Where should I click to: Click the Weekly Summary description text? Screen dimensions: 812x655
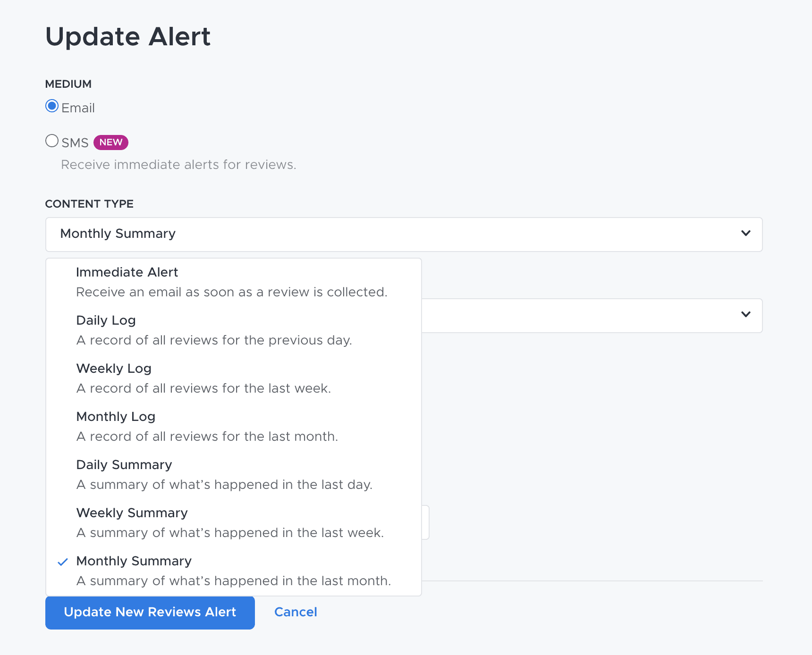point(230,533)
